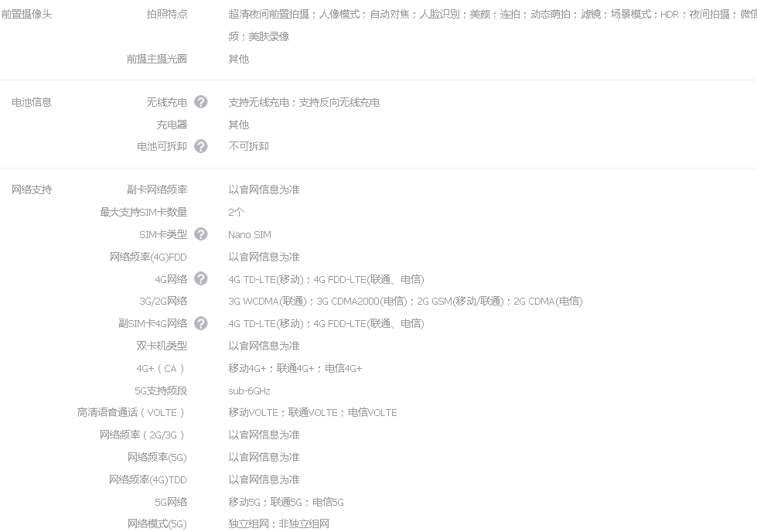Click the 支持无线充电;支持反向无线充电 value

[x=304, y=102]
